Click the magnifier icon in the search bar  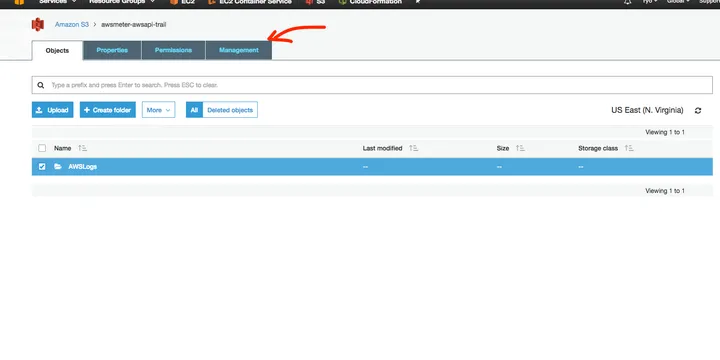click(41, 85)
